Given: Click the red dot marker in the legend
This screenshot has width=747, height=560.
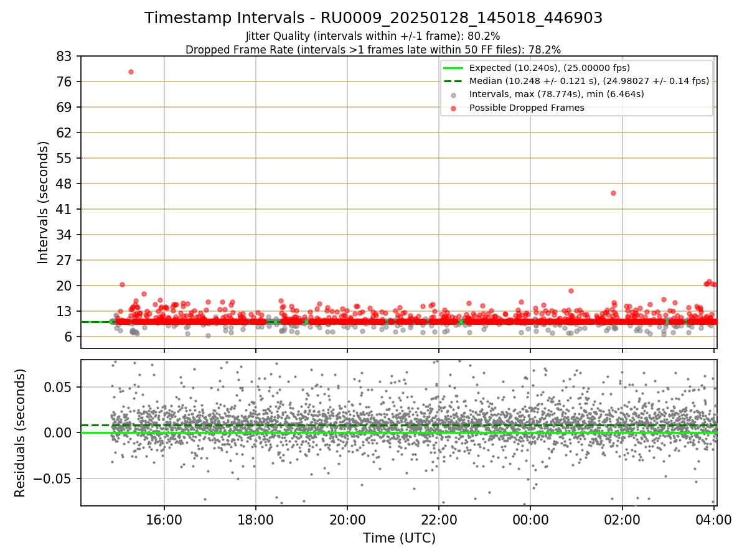Looking at the screenshot, I should point(454,108).
